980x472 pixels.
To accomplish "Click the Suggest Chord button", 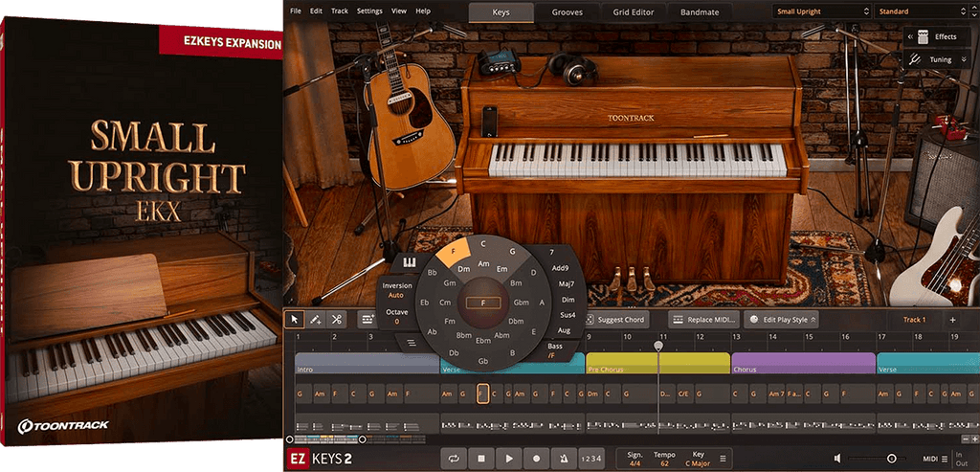I will click(616, 320).
